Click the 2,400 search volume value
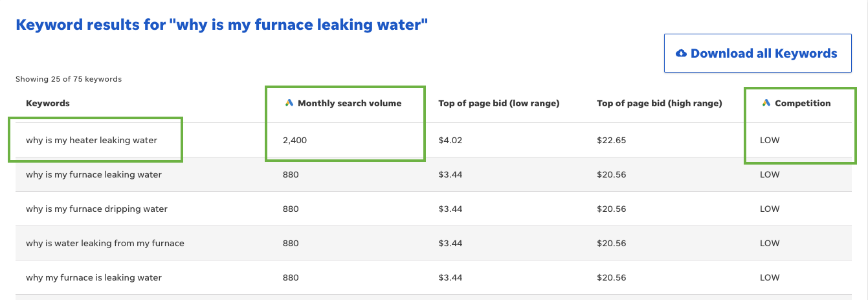Viewport: 868px width, 300px height. 295,140
